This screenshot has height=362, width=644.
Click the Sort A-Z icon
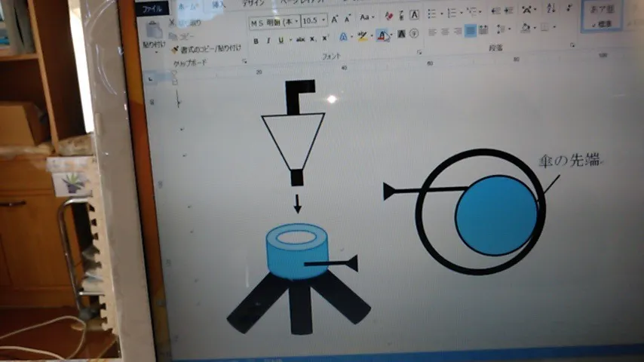550,9
